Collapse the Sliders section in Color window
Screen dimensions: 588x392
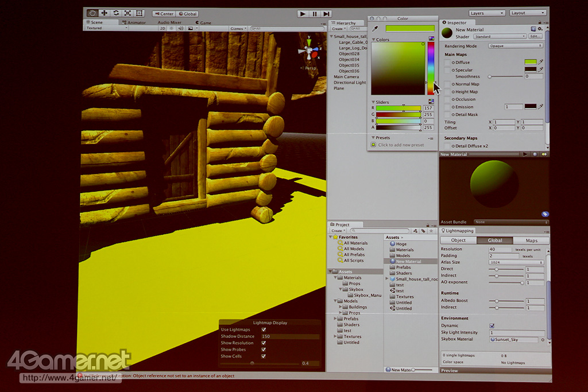click(x=373, y=102)
